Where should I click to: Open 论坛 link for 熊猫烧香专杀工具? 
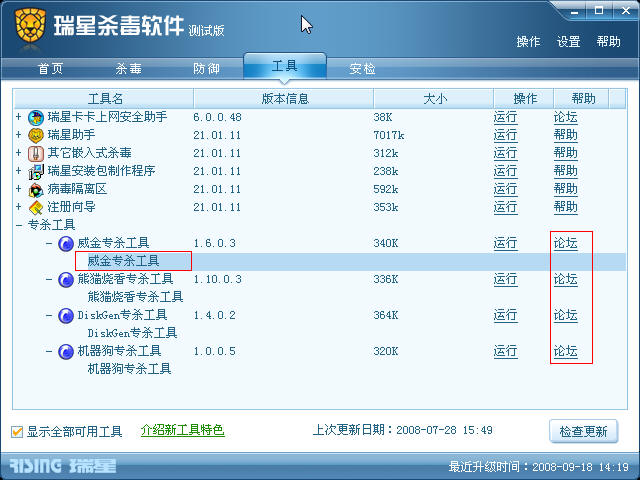point(565,280)
